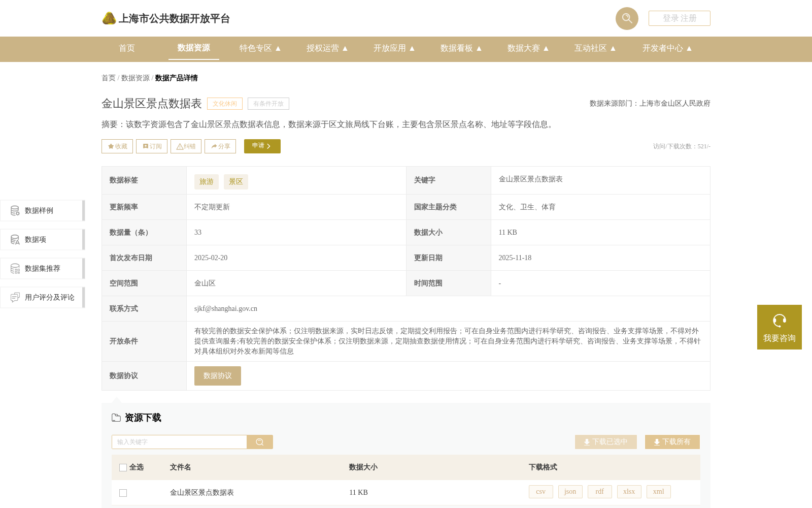812x508 pixels.
Task: Click the 景区 data tag
Action: pos(236,182)
